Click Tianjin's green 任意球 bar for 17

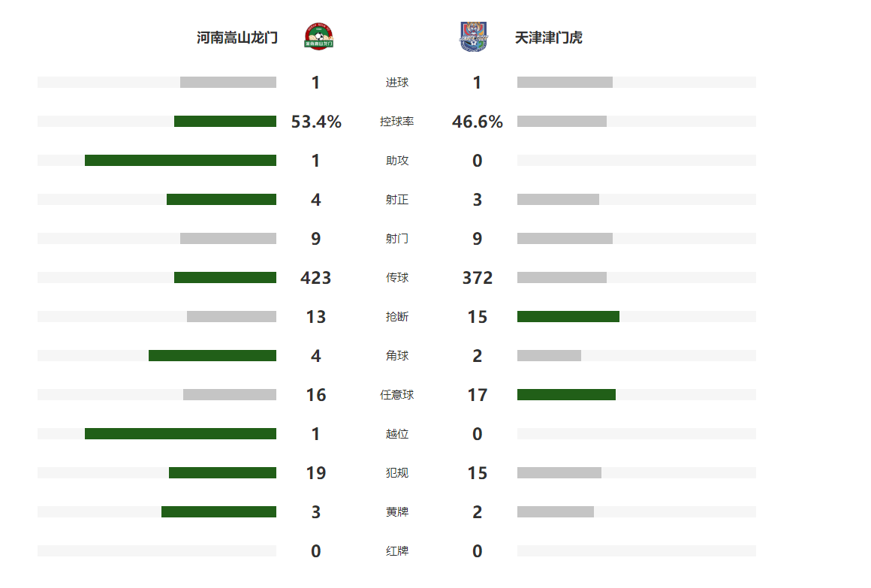pos(566,394)
